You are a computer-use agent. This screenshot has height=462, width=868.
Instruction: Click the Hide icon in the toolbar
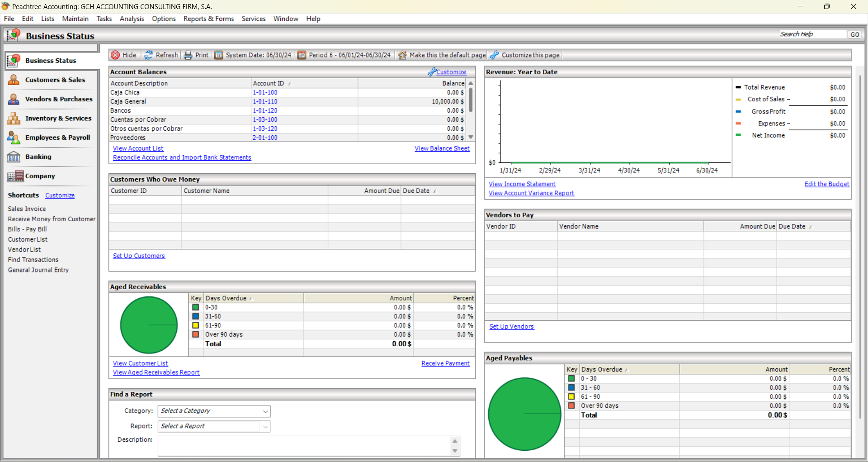[115, 55]
